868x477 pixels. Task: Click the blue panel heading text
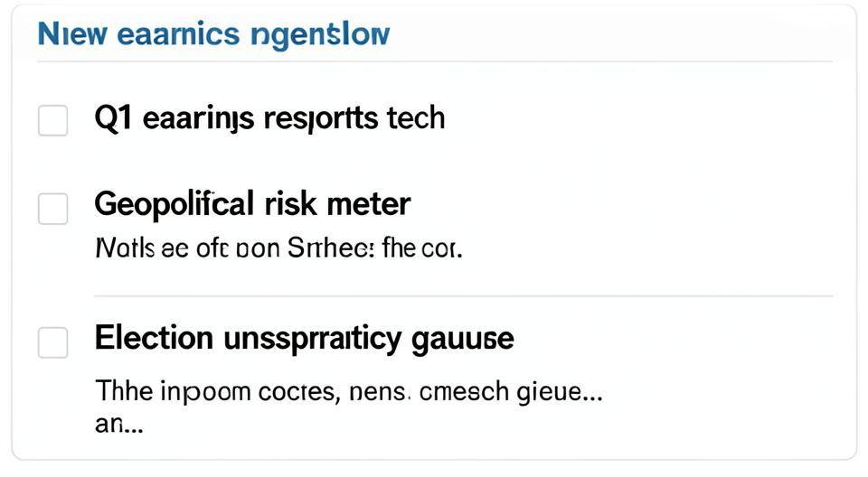click(x=213, y=35)
